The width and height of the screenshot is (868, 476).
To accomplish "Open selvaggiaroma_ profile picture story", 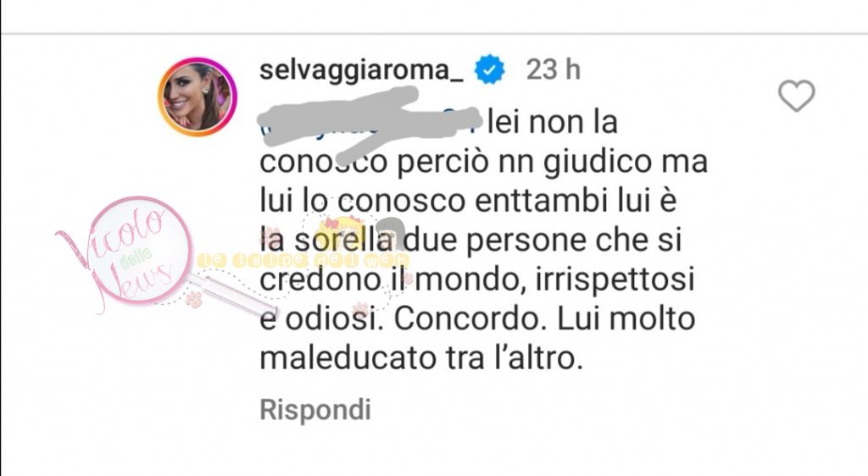I will 197,97.
